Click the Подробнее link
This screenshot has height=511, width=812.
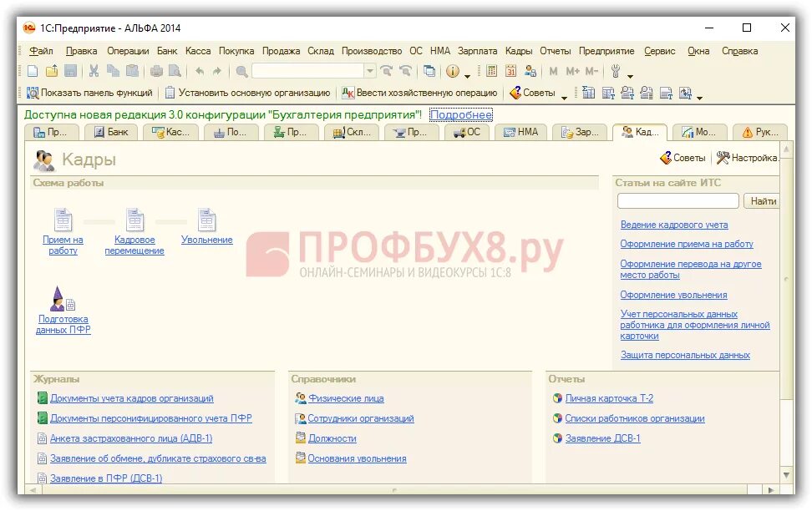[461, 114]
